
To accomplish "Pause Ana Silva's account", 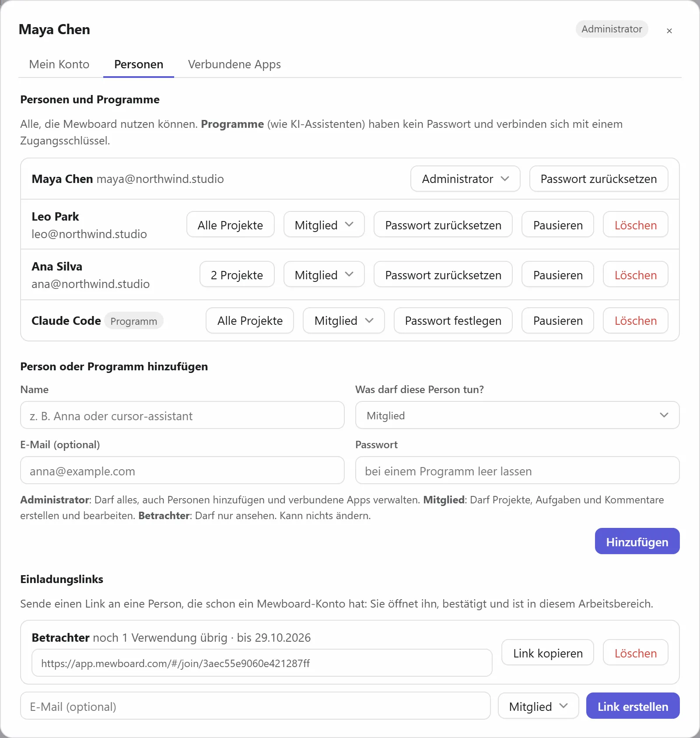I will click(557, 274).
